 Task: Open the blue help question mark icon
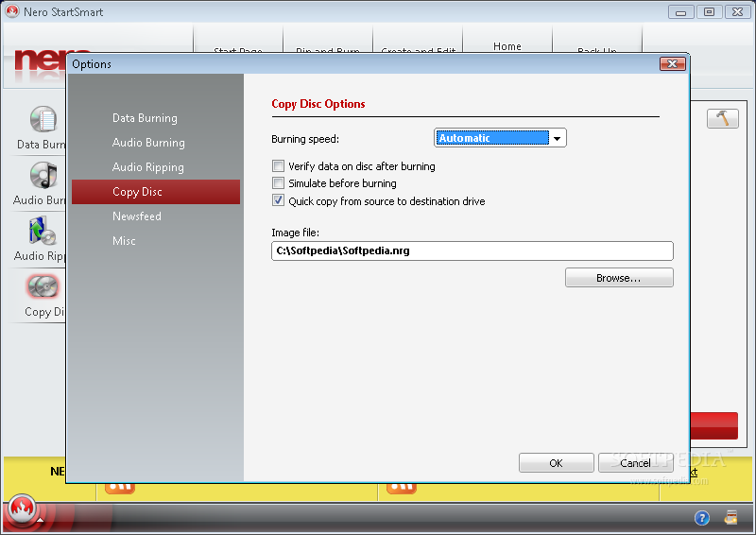pyautogui.click(x=701, y=518)
